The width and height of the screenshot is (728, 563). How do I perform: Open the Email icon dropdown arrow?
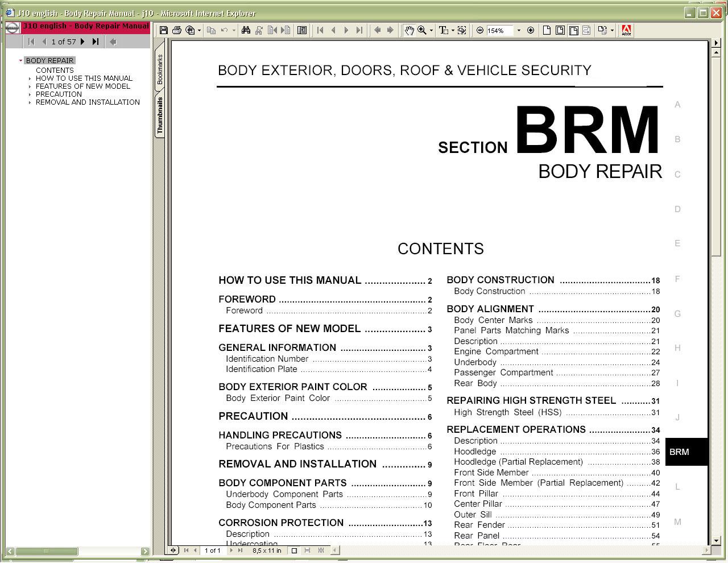[x=199, y=31]
